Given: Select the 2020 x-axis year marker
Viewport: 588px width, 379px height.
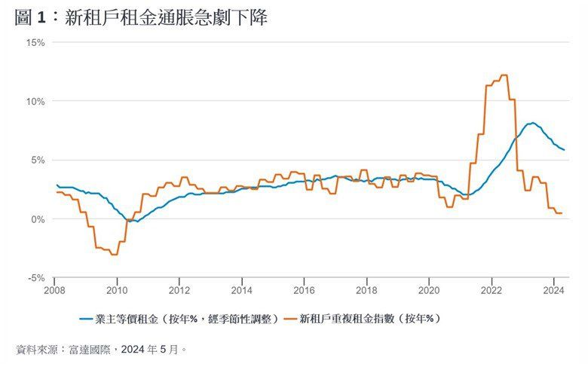Looking at the screenshot, I should click(429, 289).
